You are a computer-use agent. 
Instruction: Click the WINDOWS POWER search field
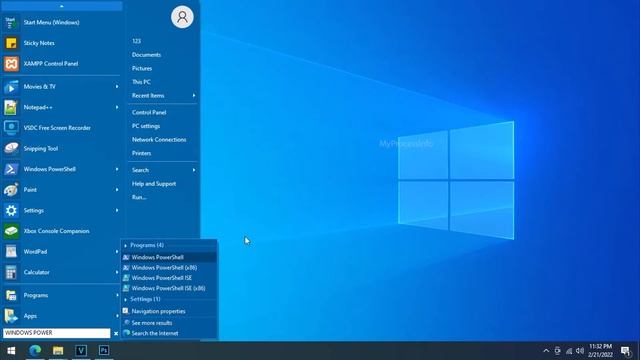point(56,333)
